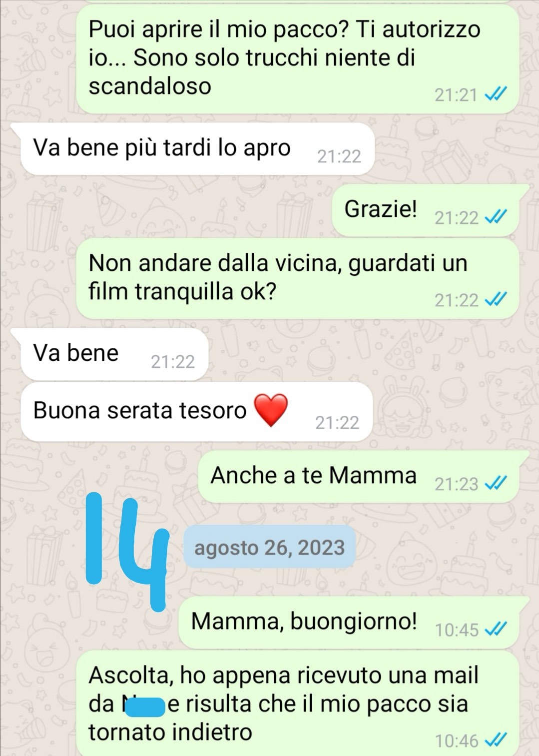Image resolution: width=539 pixels, height=756 pixels.
Task: Tap the blue ticks on the "Non andare dalla vicina" message
Action: 496,299
